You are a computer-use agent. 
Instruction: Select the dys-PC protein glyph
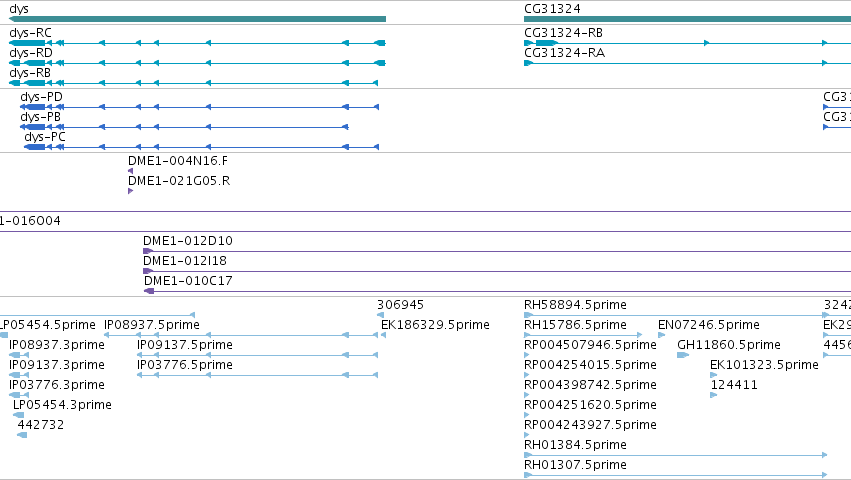pyautogui.click(x=201, y=147)
